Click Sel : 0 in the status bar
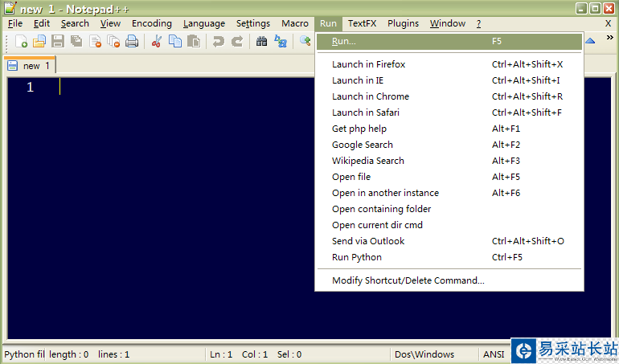Screen dimensions: 619x364 click(289, 354)
